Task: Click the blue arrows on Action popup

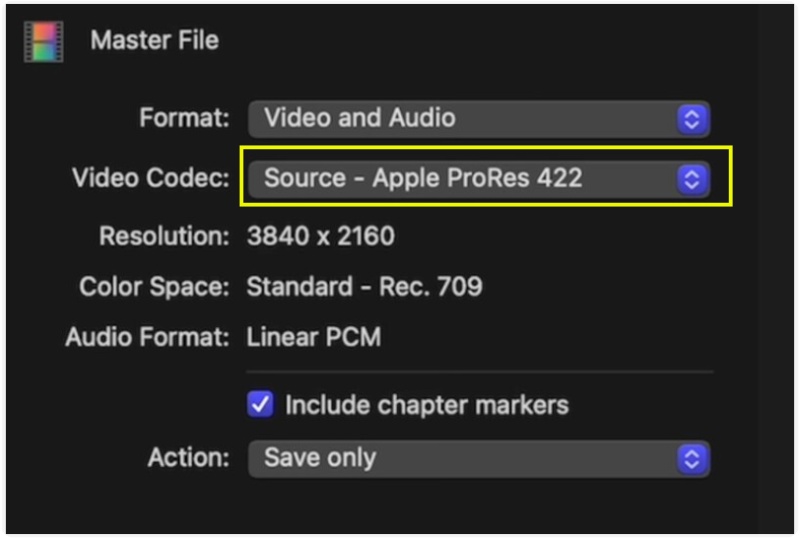Action: click(691, 459)
